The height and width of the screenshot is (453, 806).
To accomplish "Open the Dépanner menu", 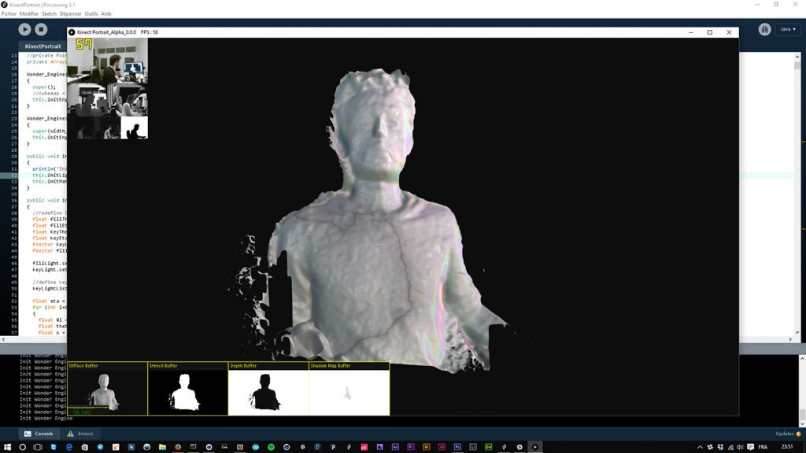I will (x=70, y=14).
